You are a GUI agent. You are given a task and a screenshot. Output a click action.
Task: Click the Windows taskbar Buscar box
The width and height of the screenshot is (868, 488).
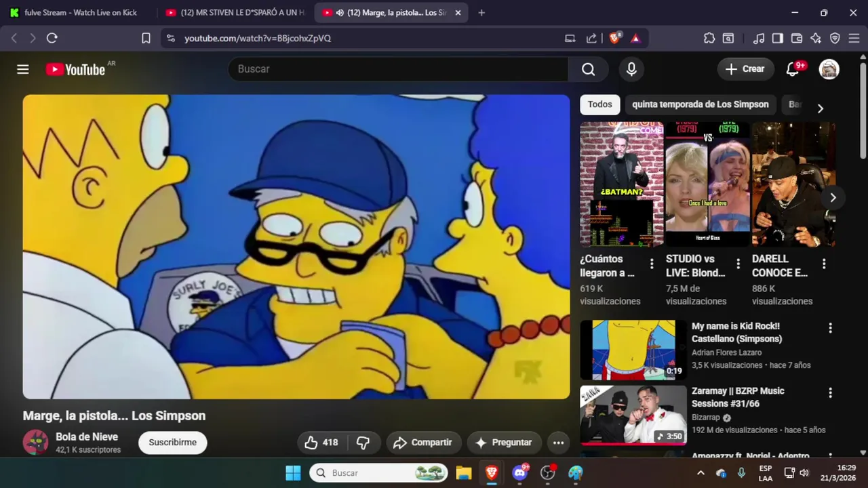[x=379, y=473]
